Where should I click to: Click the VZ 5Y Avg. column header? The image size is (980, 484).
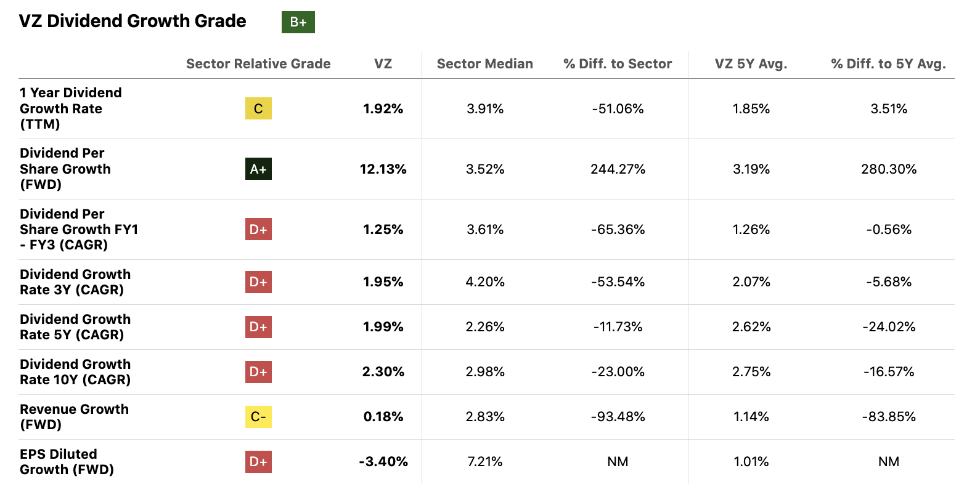(x=751, y=64)
